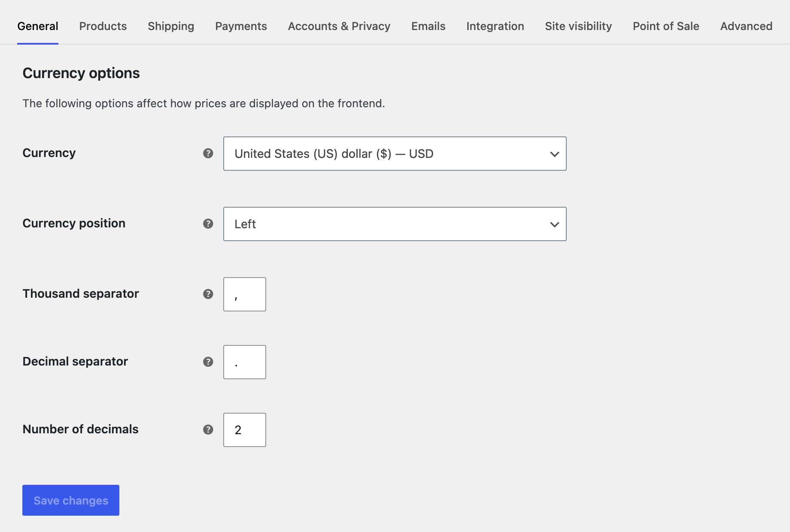Click the Currency position label
Screen dimensions: 790x532
pyautogui.click(x=74, y=223)
